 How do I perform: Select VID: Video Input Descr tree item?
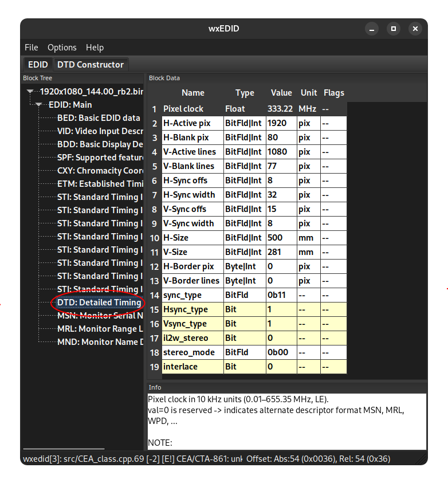coord(100,131)
